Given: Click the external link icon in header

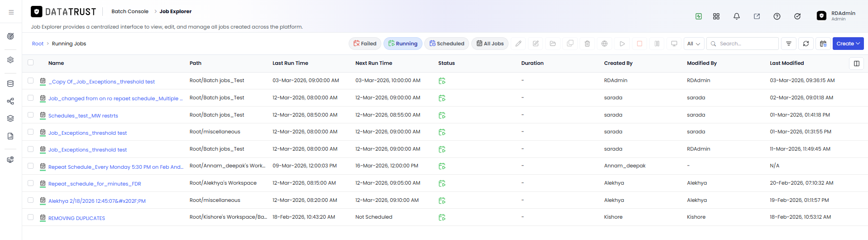Looking at the screenshot, I should (x=757, y=16).
